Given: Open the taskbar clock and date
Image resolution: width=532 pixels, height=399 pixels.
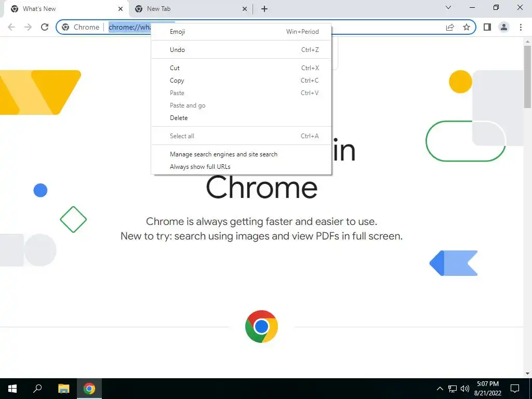Looking at the screenshot, I should tap(487, 389).
